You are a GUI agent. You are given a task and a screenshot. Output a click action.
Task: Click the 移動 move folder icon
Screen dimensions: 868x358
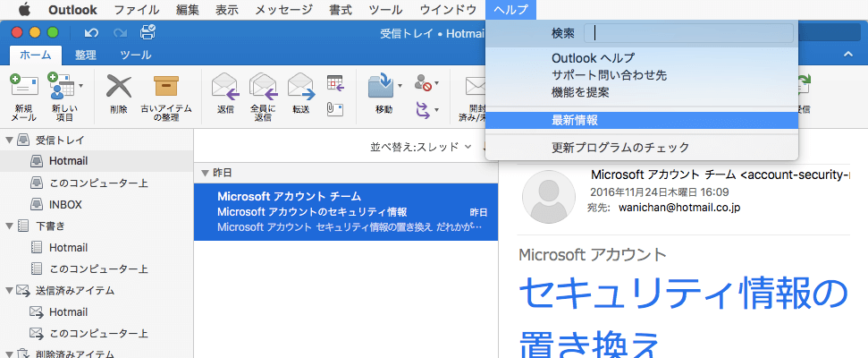click(x=381, y=86)
